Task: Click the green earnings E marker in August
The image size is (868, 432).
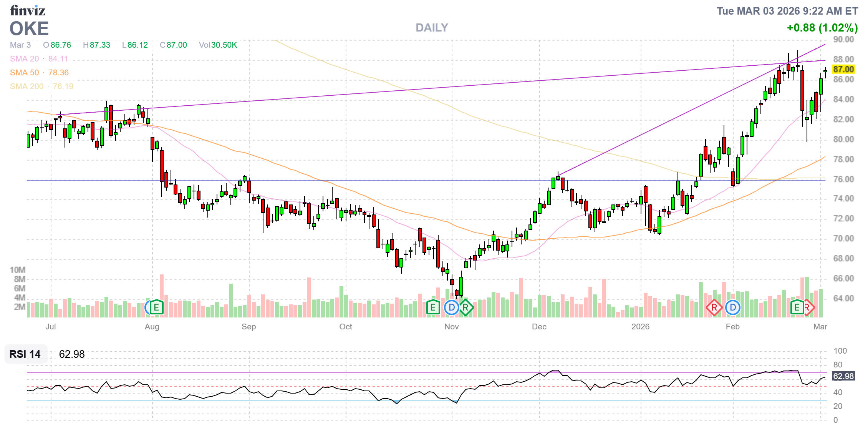Action: point(156,307)
